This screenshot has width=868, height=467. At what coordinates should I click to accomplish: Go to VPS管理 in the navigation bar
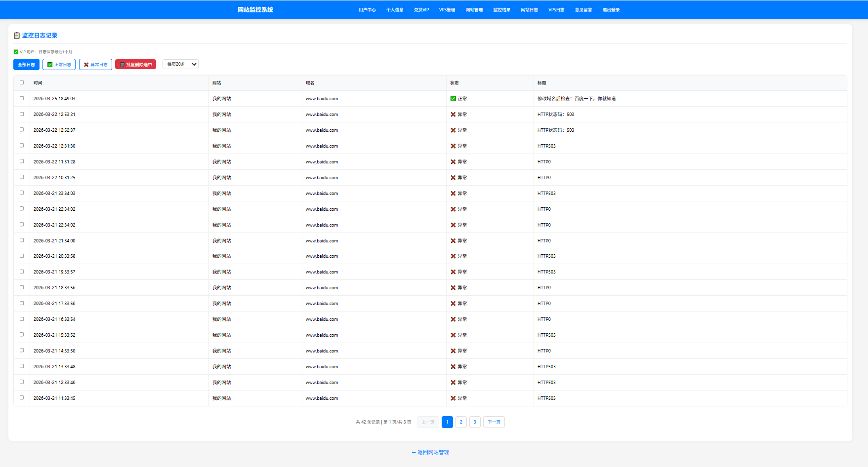point(447,10)
